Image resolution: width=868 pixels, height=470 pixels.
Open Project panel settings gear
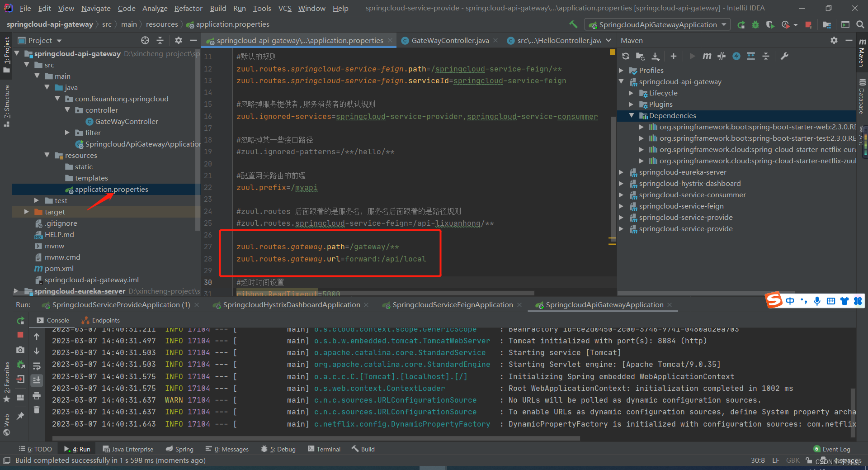(x=179, y=40)
